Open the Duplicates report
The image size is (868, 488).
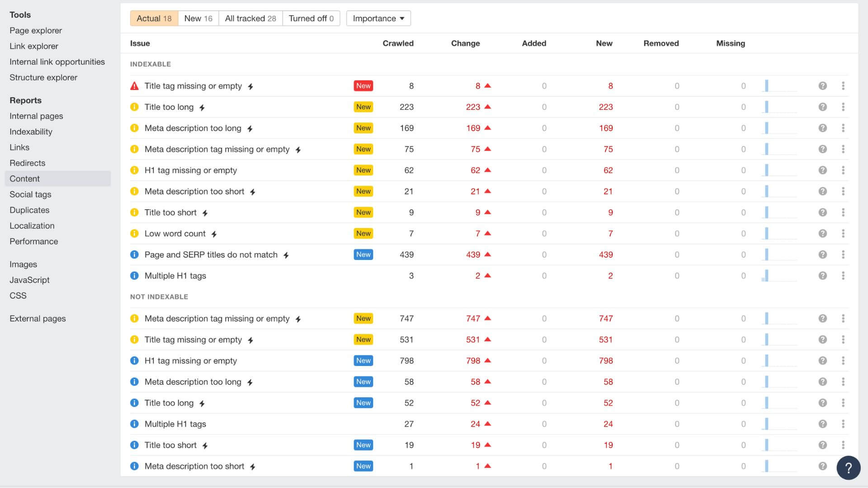pos(29,210)
